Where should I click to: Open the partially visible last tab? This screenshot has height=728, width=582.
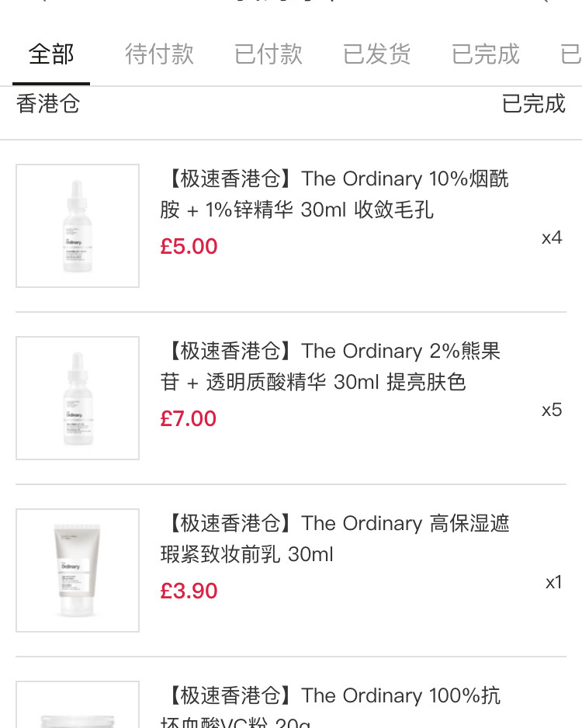coord(571,54)
